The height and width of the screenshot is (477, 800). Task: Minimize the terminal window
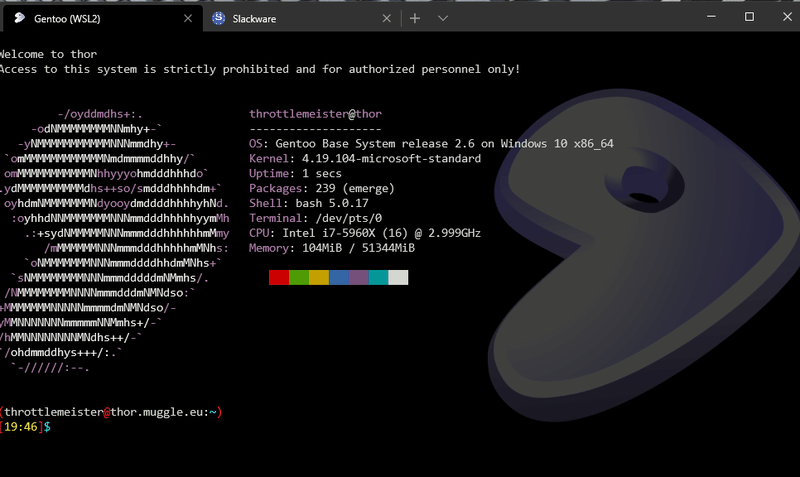(x=711, y=16)
